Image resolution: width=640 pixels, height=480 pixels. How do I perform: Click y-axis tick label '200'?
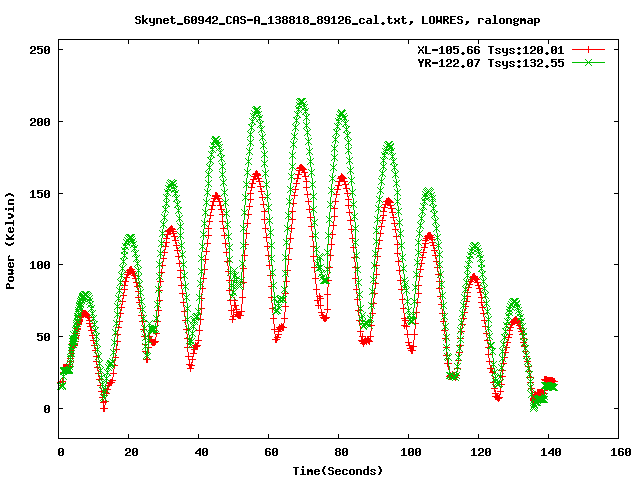click(x=40, y=122)
